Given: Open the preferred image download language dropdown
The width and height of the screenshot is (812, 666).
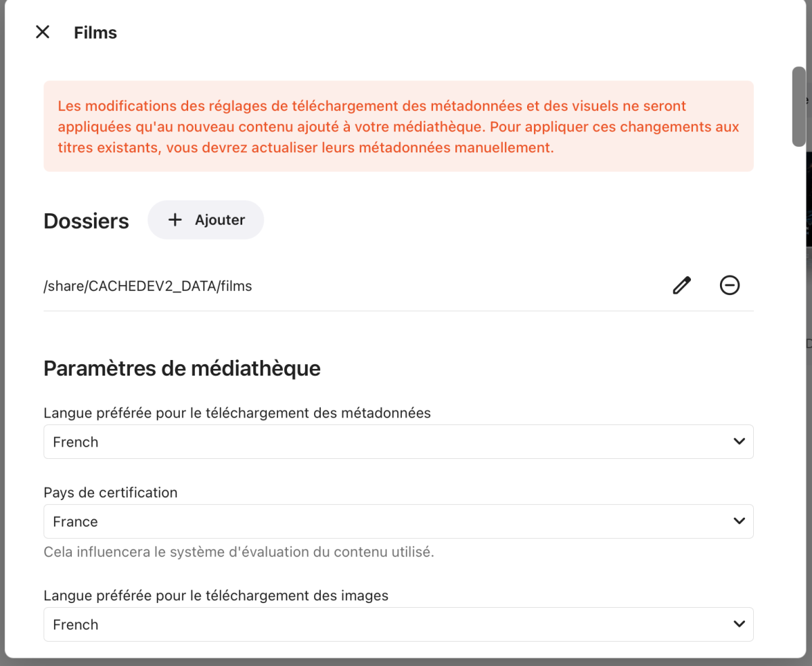Looking at the screenshot, I should (x=398, y=624).
